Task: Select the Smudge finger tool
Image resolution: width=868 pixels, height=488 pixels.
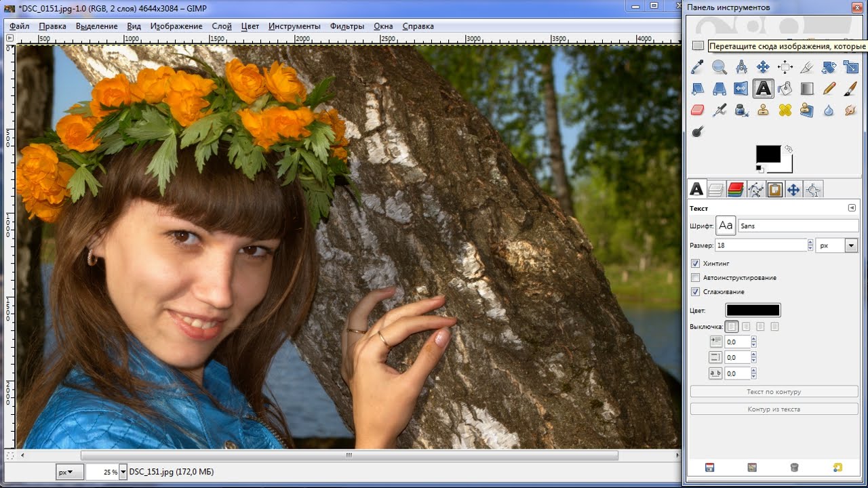Action: coord(850,110)
